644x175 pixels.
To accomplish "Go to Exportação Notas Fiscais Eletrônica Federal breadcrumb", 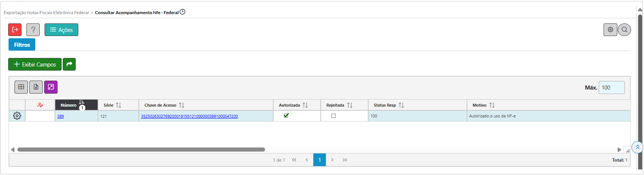I will click(x=46, y=13).
